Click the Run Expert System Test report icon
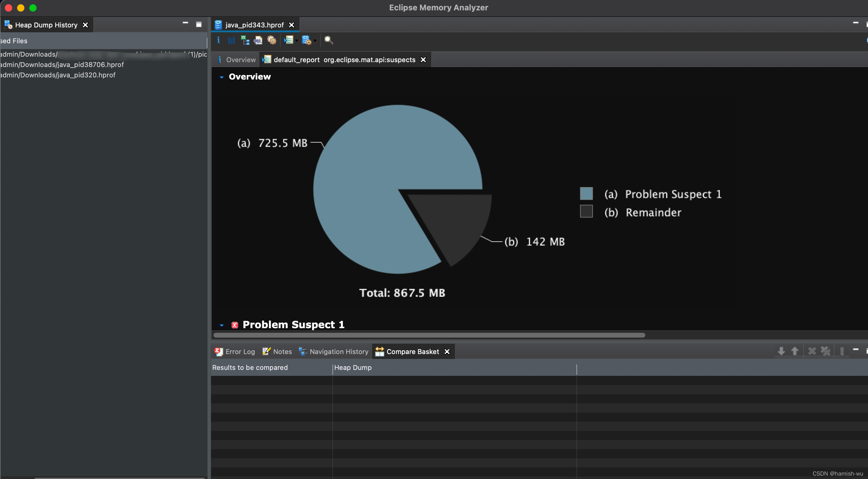Image resolution: width=868 pixels, height=479 pixels. point(289,41)
